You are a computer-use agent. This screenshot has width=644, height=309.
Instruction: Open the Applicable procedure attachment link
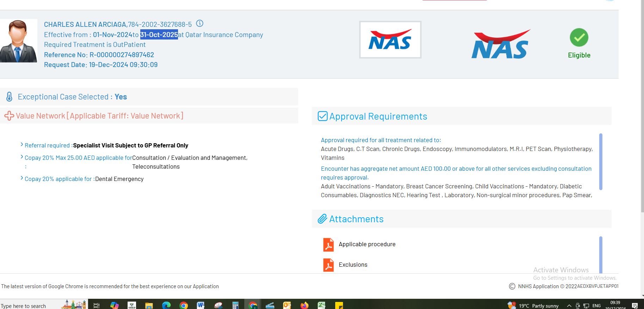coord(367,244)
